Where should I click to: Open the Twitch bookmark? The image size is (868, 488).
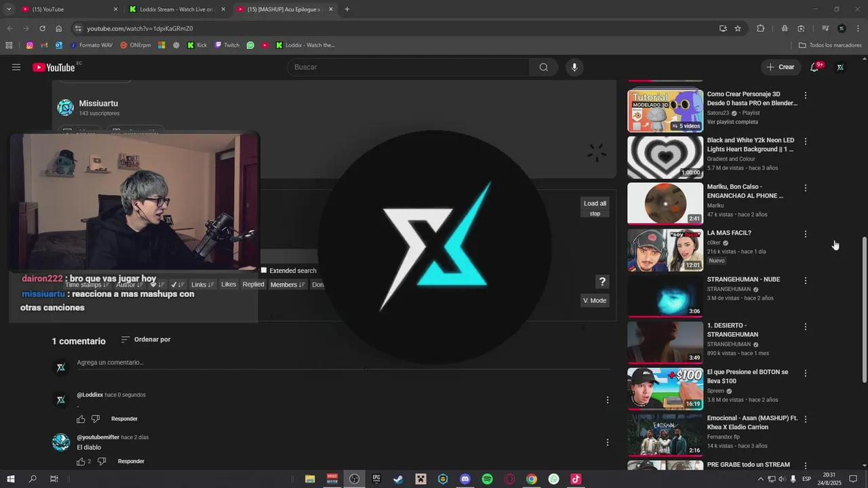(x=227, y=45)
